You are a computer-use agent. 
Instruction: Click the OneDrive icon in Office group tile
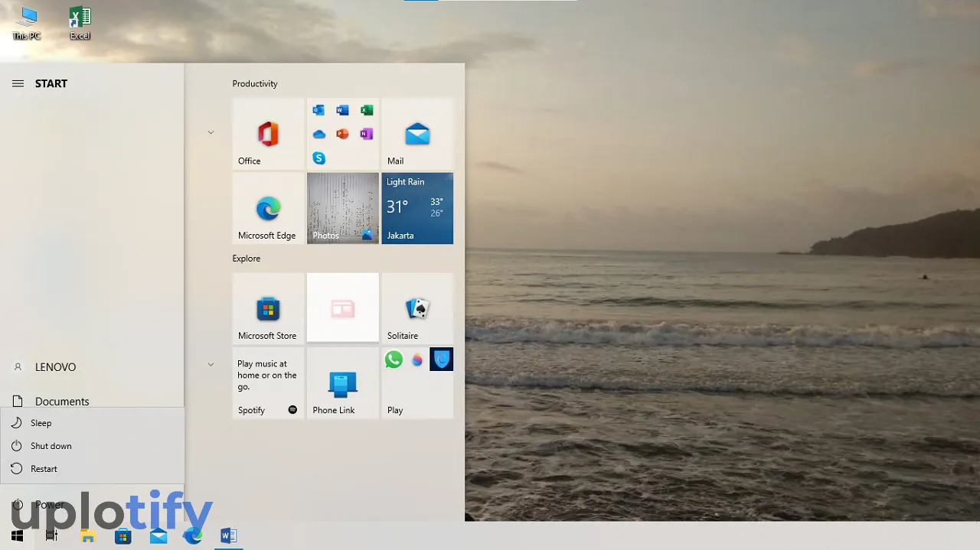[x=318, y=134]
